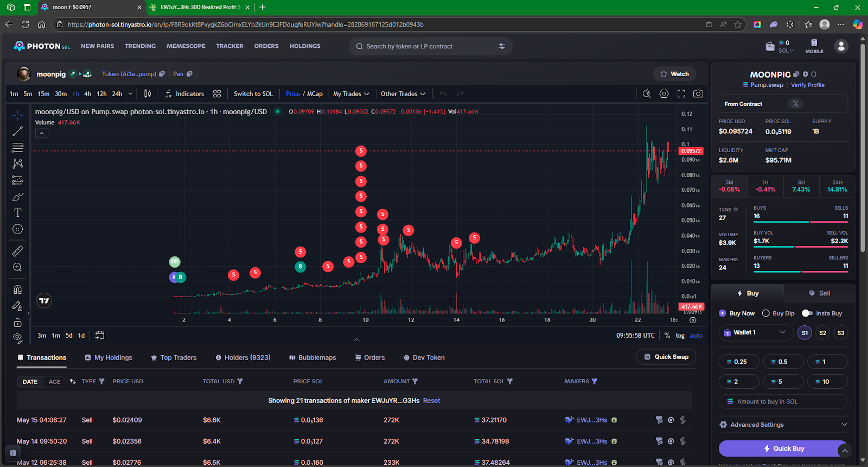This screenshot has width=868, height=467.
Task: Take a chart snapshot with camera
Action: (698, 94)
